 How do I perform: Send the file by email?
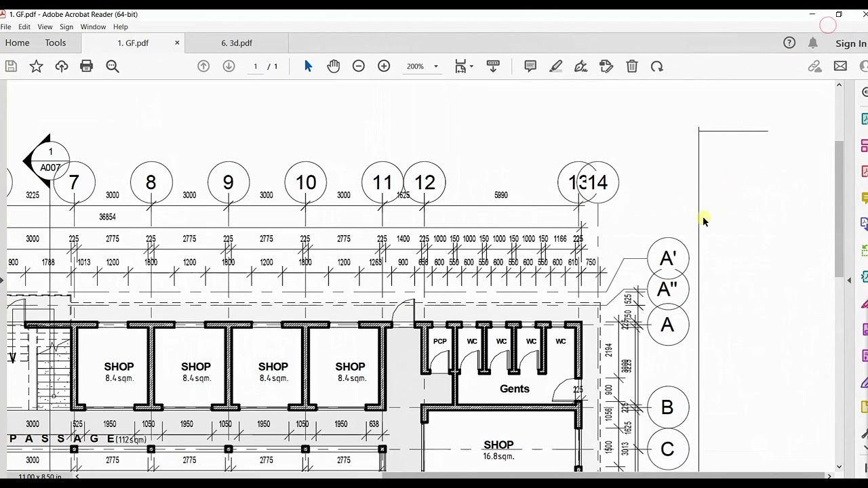tap(840, 66)
